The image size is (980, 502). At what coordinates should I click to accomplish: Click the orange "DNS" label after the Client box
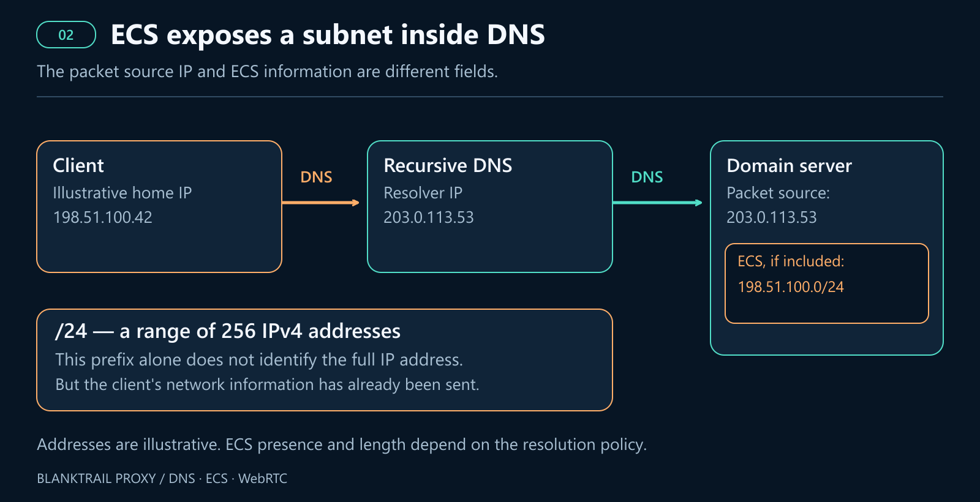coord(316,177)
